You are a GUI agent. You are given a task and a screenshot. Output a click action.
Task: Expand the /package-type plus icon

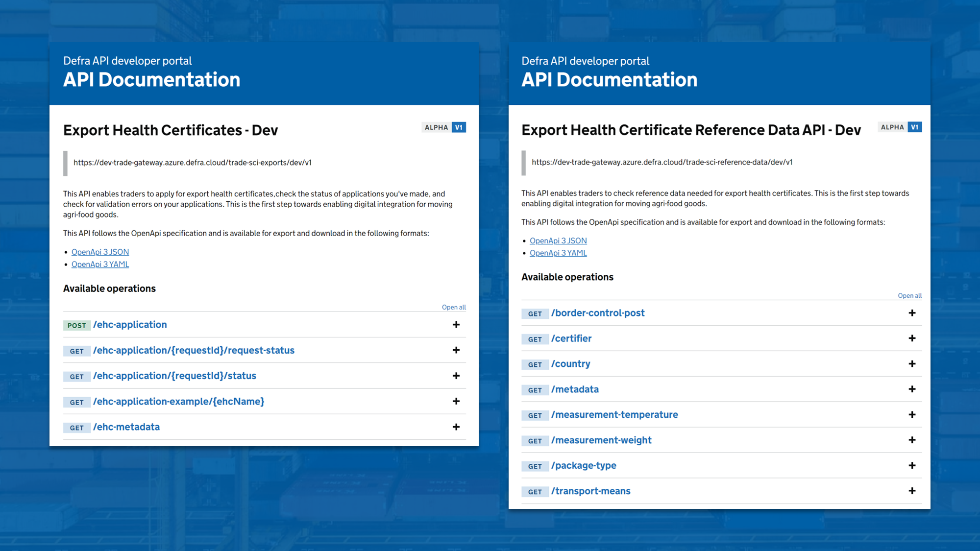tap(912, 466)
